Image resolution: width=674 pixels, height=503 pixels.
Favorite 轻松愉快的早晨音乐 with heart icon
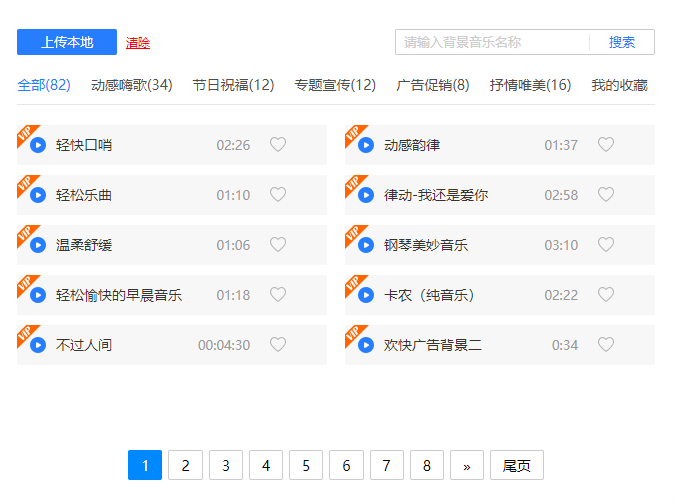click(278, 295)
